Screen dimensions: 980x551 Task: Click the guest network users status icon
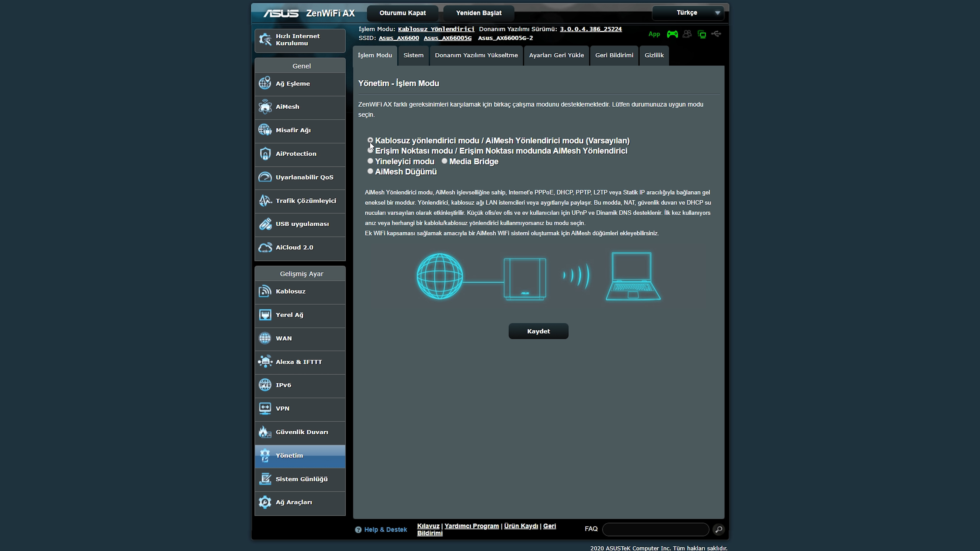[687, 34]
